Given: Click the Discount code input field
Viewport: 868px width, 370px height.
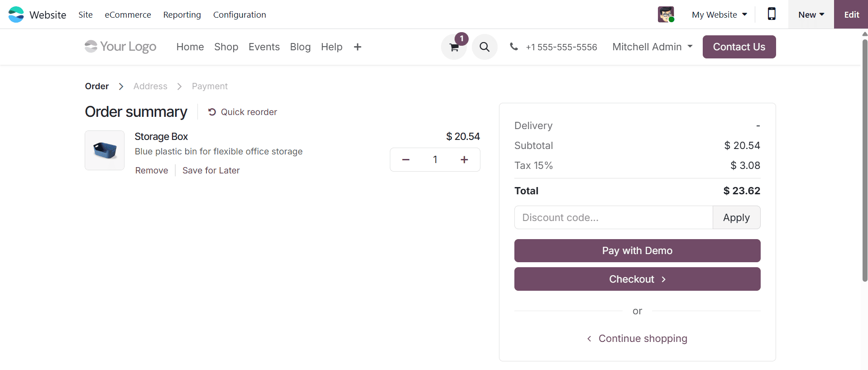Looking at the screenshot, I should pyautogui.click(x=613, y=217).
